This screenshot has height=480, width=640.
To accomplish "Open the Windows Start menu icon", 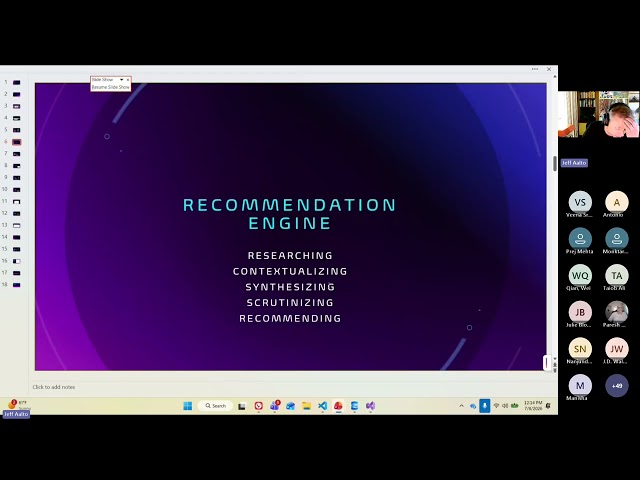I will click(188, 406).
